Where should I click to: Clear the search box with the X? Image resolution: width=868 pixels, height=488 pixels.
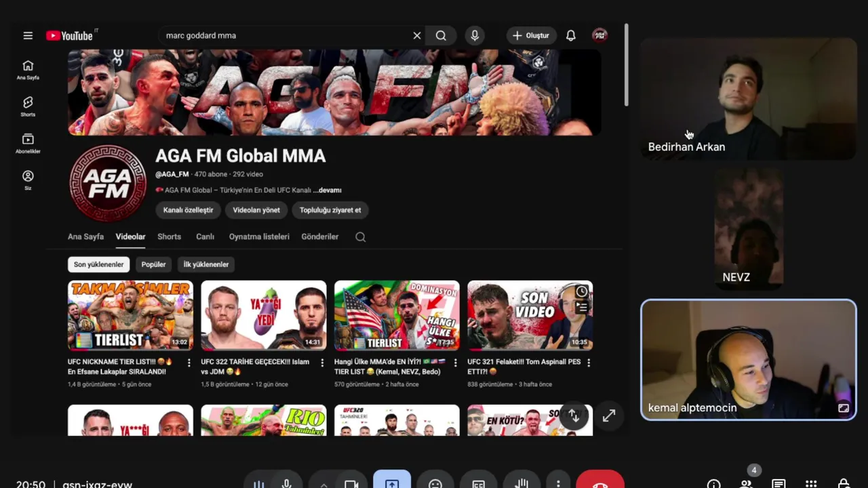[x=417, y=35]
